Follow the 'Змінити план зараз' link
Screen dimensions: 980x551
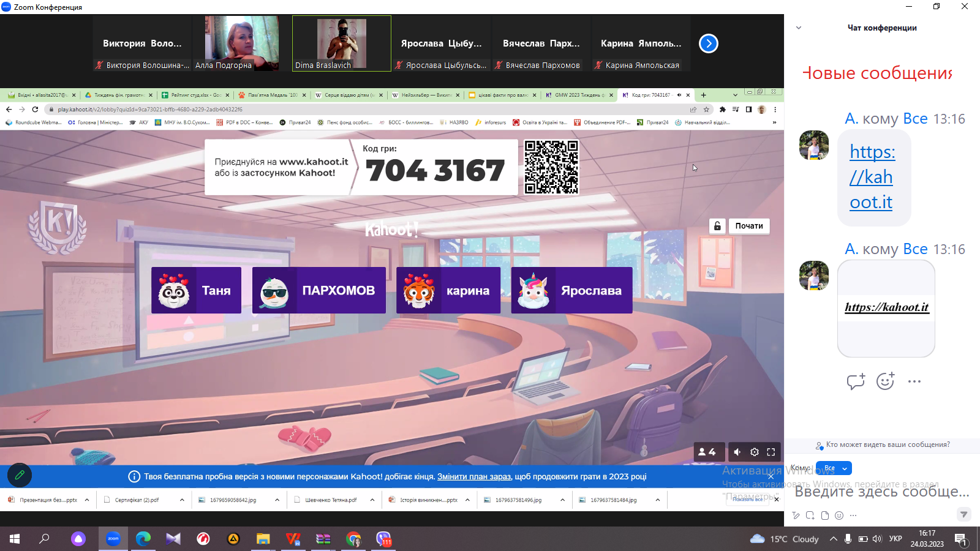point(474,476)
